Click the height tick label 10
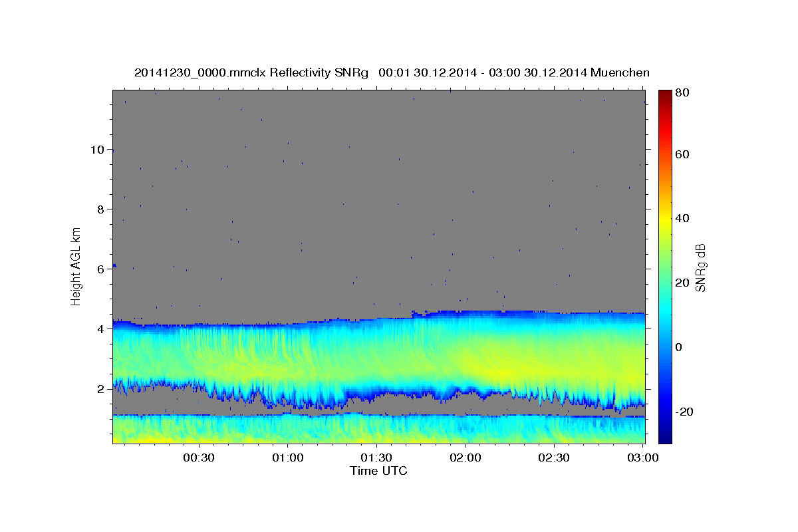This screenshot has height=532, width=798. coord(97,149)
